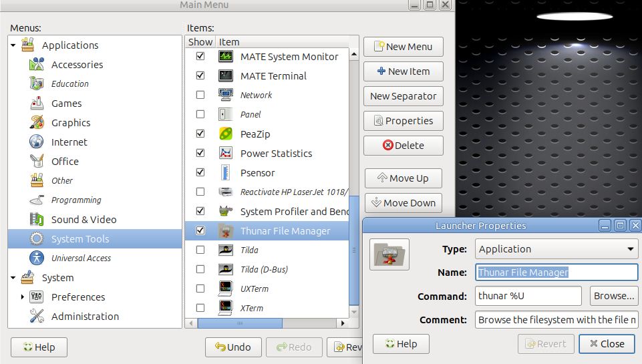642x364 pixels.
Task: Click the Programming category icon
Action: 37,200
